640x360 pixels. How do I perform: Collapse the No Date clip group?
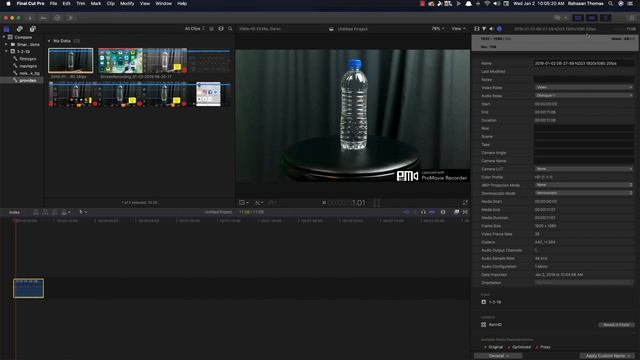tap(49, 41)
